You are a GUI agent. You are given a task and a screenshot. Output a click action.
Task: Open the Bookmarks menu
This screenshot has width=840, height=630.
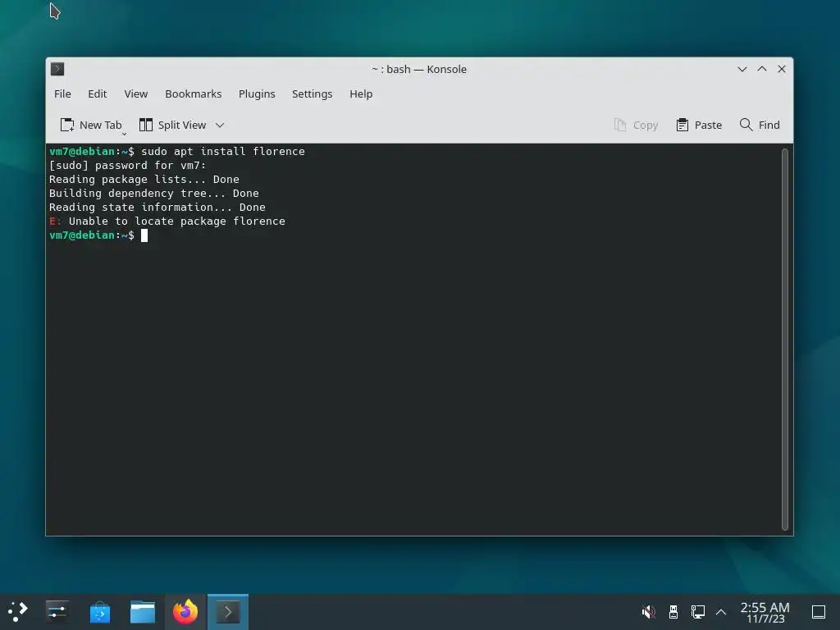point(193,94)
